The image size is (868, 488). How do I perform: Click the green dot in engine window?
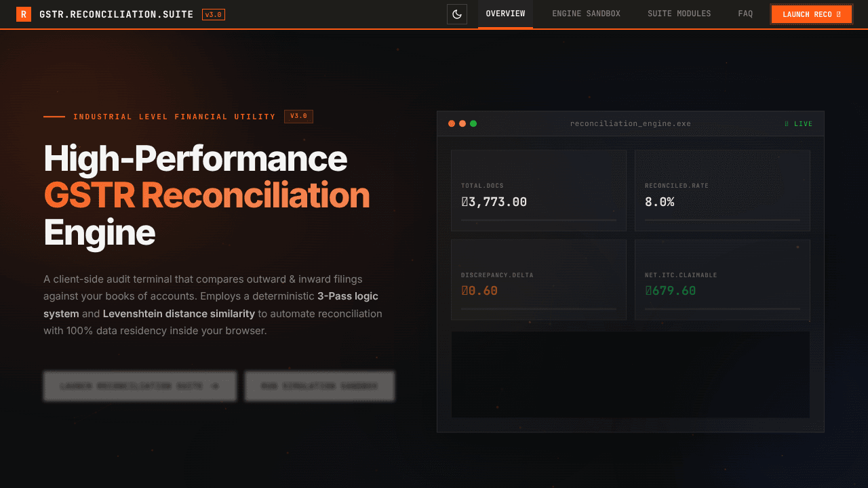click(x=473, y=123)
